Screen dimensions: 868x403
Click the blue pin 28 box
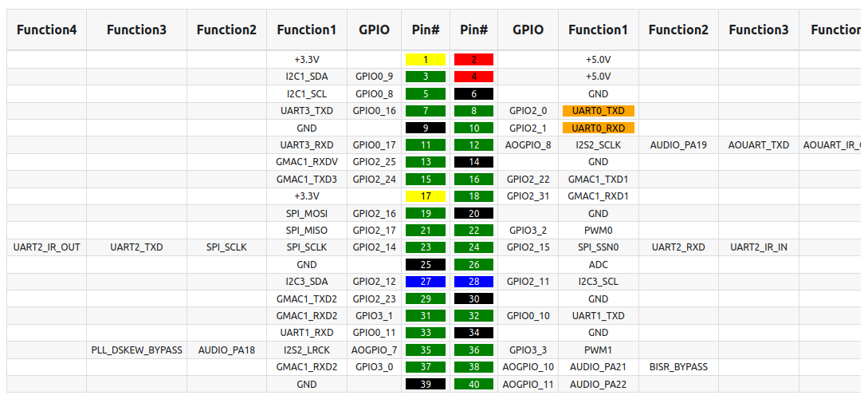pos(473,281)
